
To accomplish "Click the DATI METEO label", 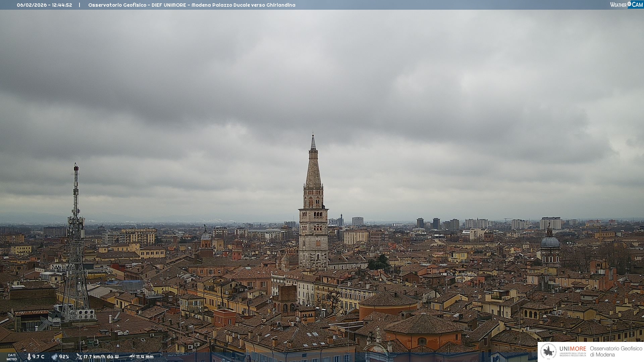I will 12,357.
